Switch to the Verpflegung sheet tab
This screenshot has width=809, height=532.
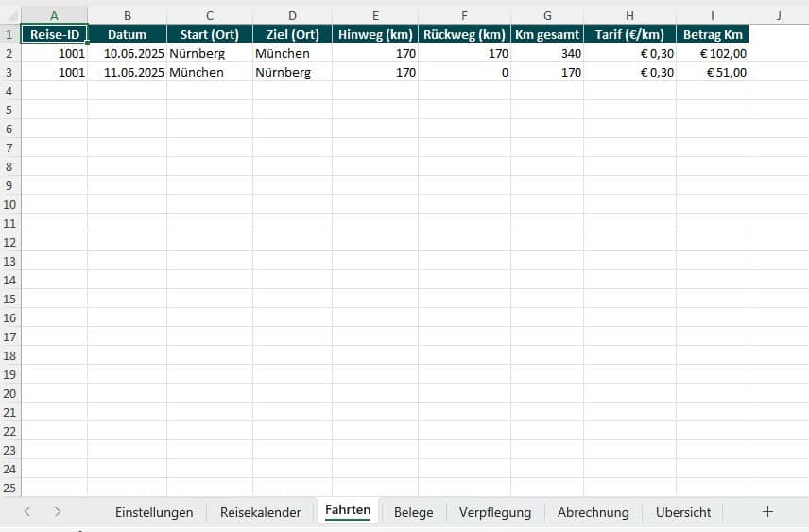point(494,512)
